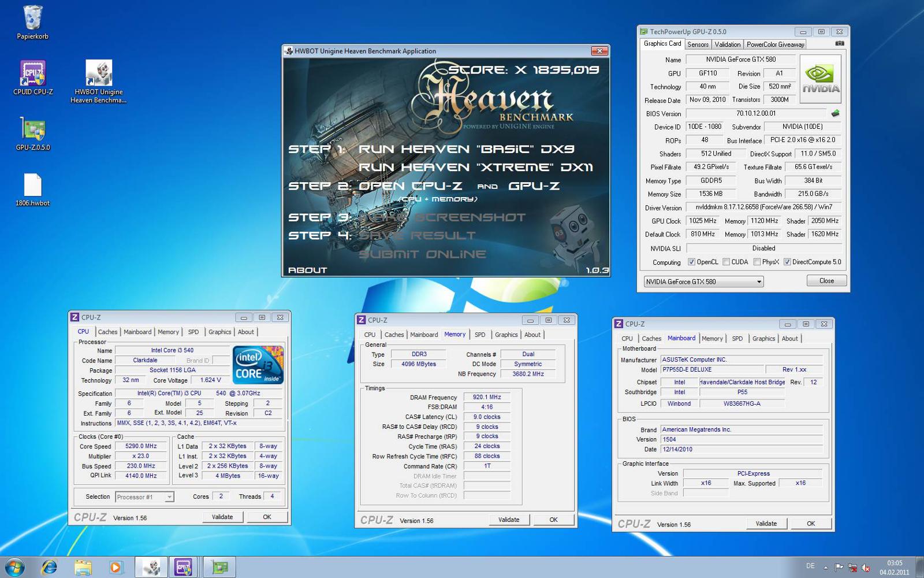
Task: Click the Core Voltage 1.624 V value
Action: tap(211, 380)
